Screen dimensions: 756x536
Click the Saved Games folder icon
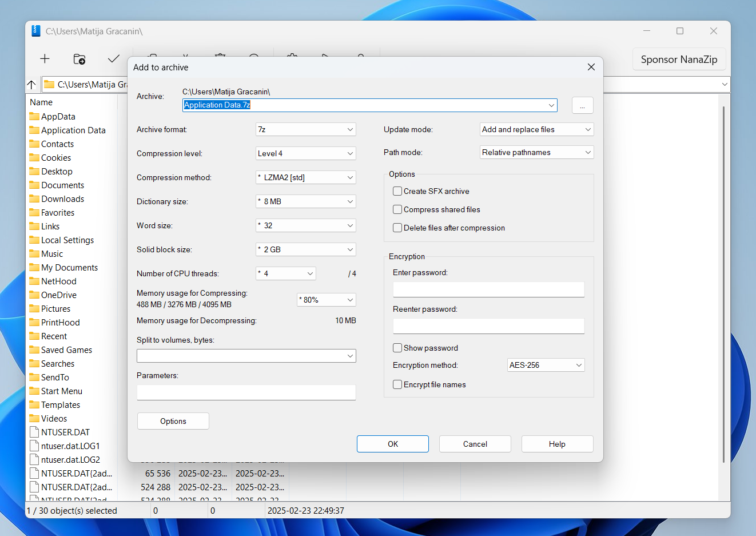click(34, 350)
